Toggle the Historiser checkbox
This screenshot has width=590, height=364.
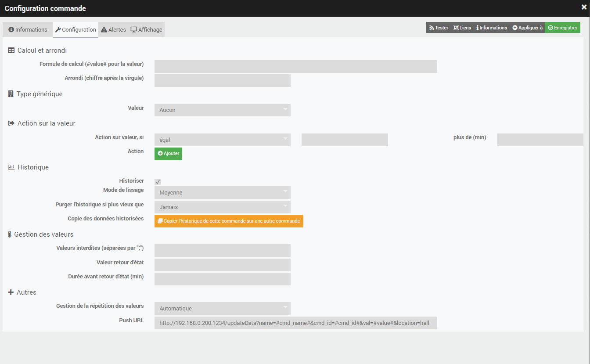click(158, 182)
